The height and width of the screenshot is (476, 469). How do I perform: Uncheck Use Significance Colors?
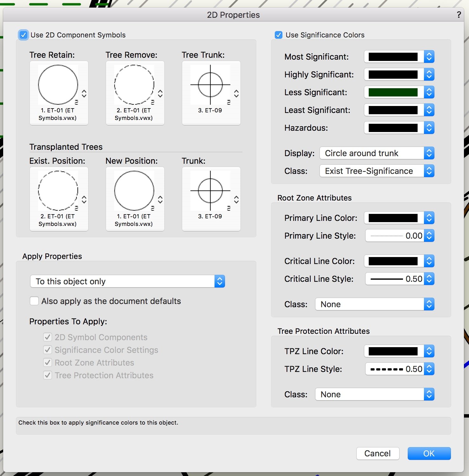(x=278, y=35)
